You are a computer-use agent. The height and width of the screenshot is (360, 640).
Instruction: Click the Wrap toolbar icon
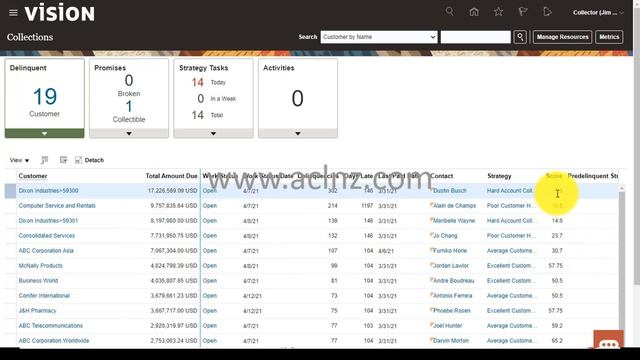pyautogui.click(x=63, y=160)
